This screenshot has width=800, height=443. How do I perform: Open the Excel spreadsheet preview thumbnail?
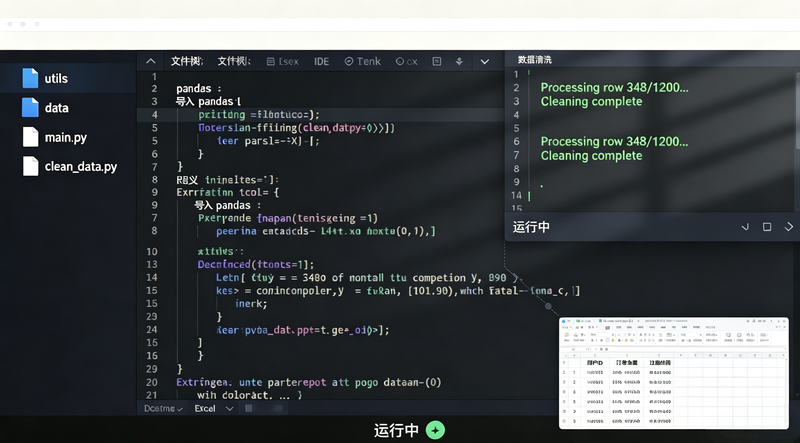(x=673, y=373)
